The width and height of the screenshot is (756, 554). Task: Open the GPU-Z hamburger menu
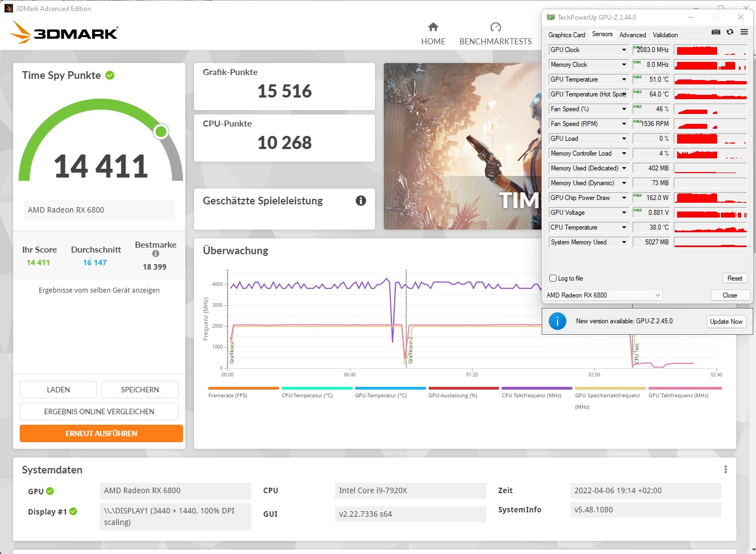coord(744,32)
